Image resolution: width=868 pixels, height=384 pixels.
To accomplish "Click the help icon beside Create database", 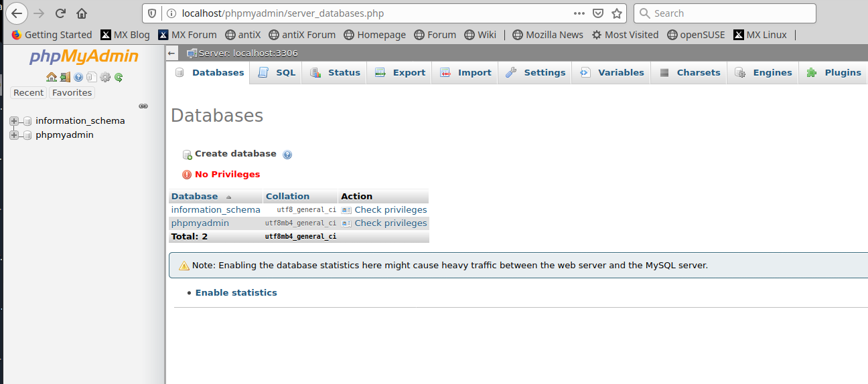I will 287,155.
